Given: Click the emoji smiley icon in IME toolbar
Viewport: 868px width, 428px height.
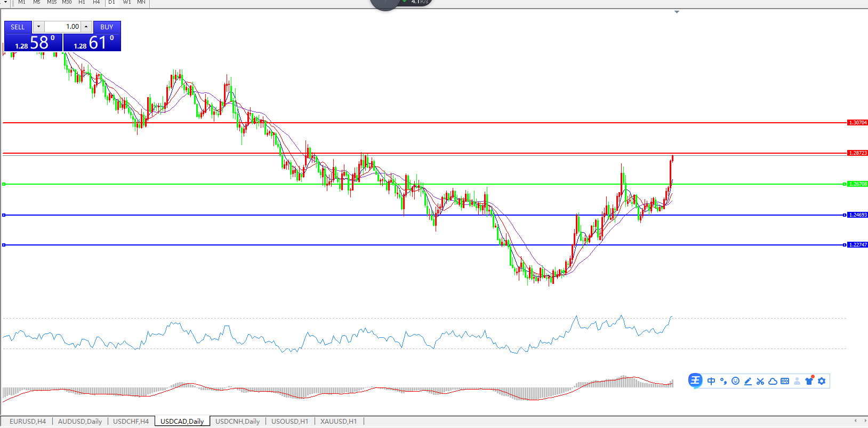Looking at the screenshot, I should click(x=735, y=381).
